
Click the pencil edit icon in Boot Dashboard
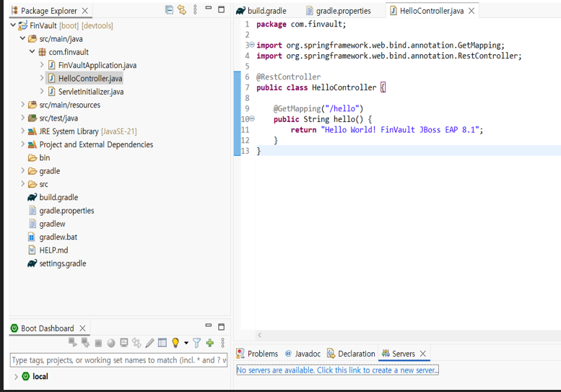pos(149,343)
